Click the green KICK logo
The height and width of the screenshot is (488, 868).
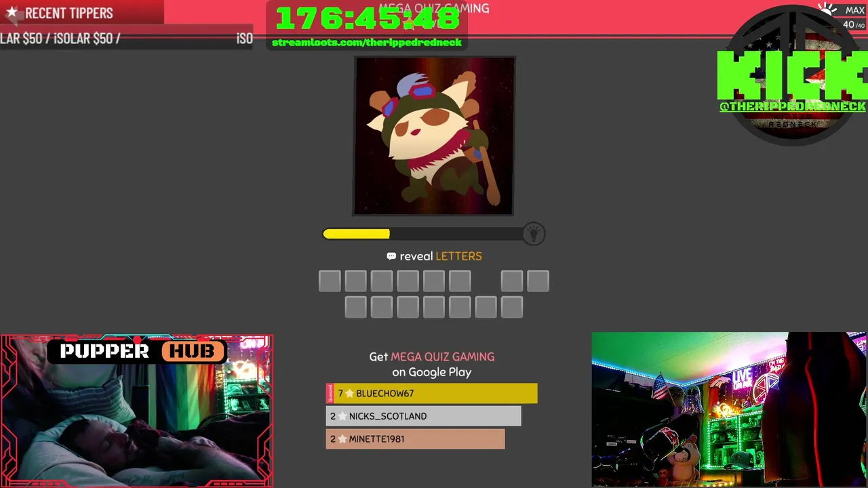(x=793, y=75)
